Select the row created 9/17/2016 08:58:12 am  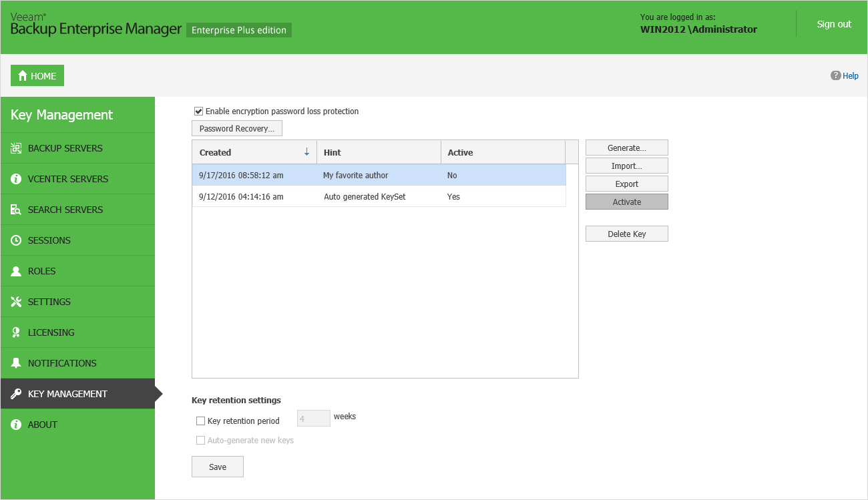coord(379,175)
